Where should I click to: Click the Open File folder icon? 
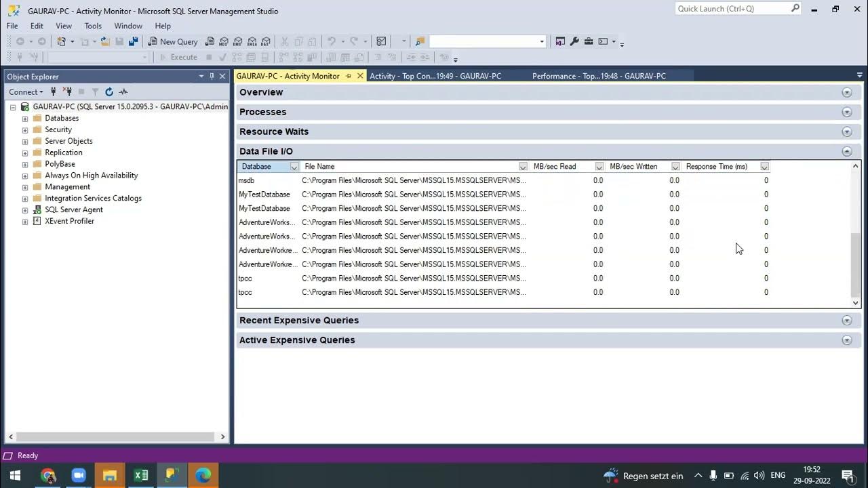[x=105, y=41]
